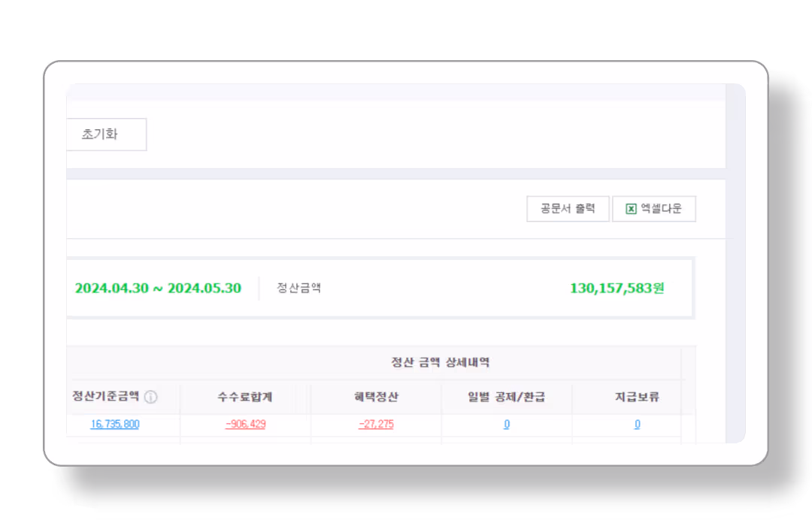Image resolution: width=812 pixels, height=526 pixels.
Task: Click the 정산 금액 상세내역 section title
Action: pos(440,361)
